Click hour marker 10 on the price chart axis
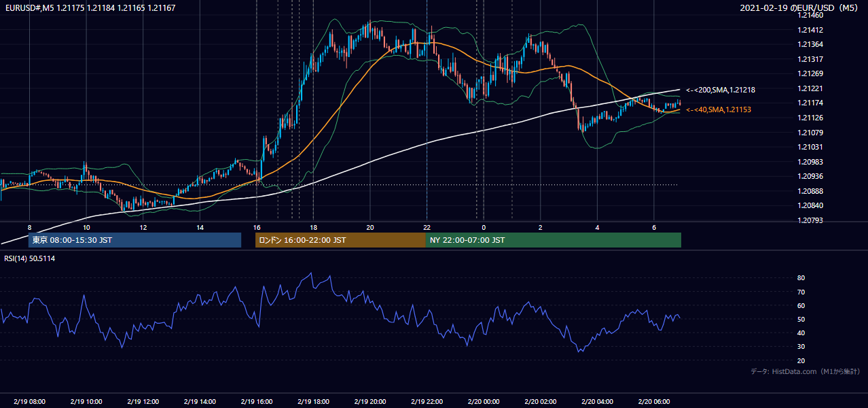 tap(86, 227)
